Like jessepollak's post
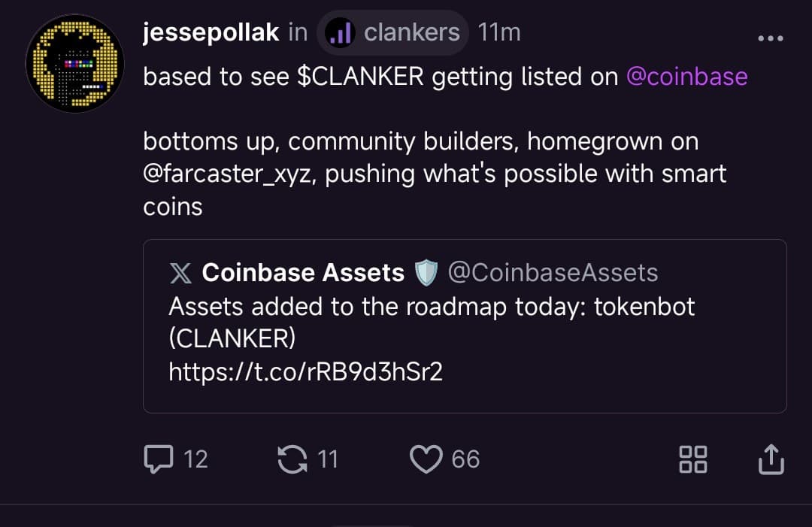This screenshot has width=812, height=527. [426, 459]
